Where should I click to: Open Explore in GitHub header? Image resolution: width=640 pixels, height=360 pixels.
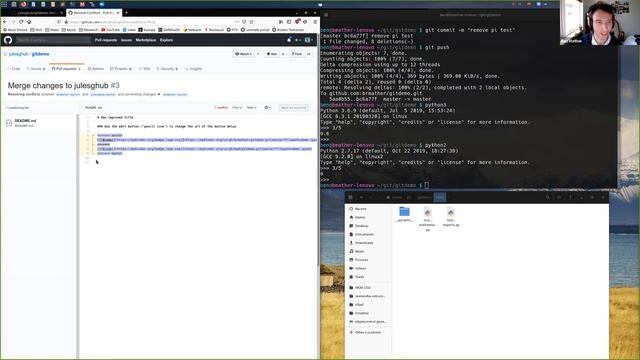pyautogui.click(x=167, y=40)
